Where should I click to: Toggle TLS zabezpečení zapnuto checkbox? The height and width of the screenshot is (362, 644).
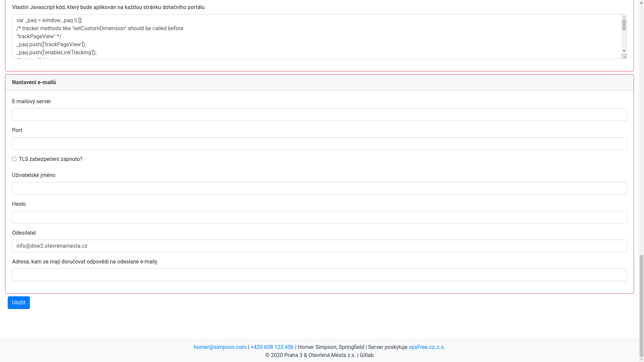pos(14,159)
